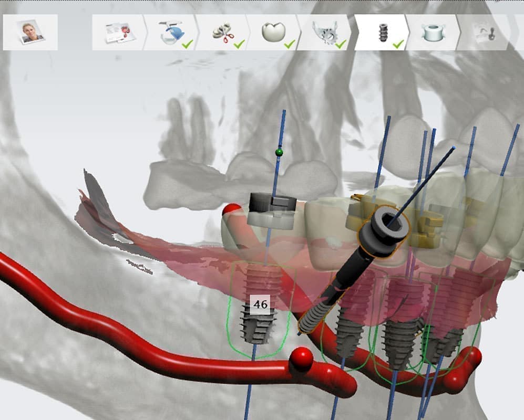This screenshot has height=420, width=524.
Task: Click the implant label 46
Action: tap(260, 304)
